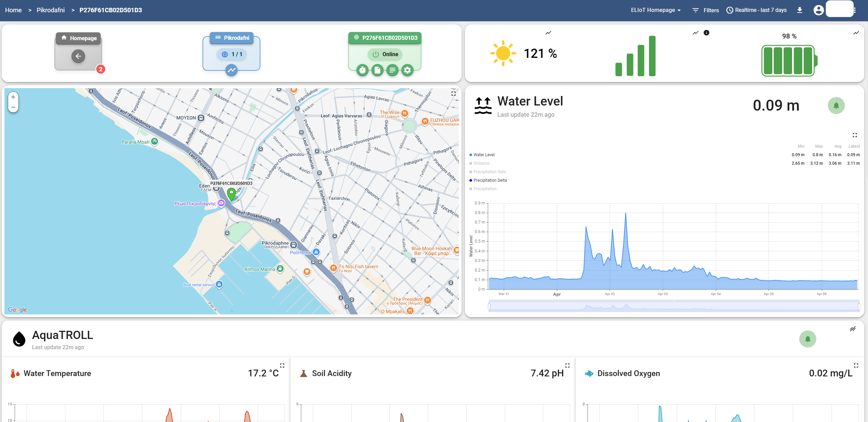Open device settings gear icon
868x422 pixels.
(x=407, y=70)
